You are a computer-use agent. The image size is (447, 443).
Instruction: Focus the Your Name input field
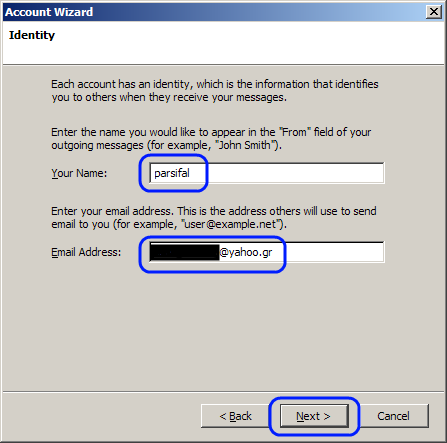267,173
